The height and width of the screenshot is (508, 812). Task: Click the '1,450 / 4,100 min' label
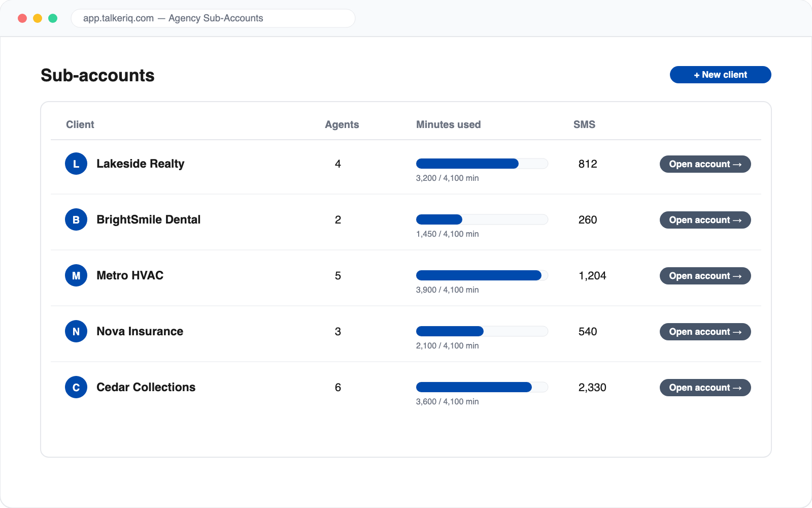pos(448,234)
